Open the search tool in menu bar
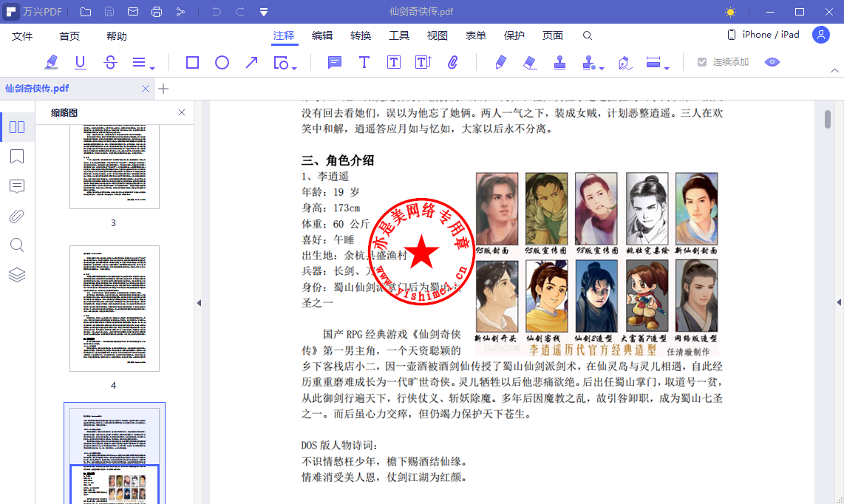Screen dimensions: 844x504 point(588,35)
